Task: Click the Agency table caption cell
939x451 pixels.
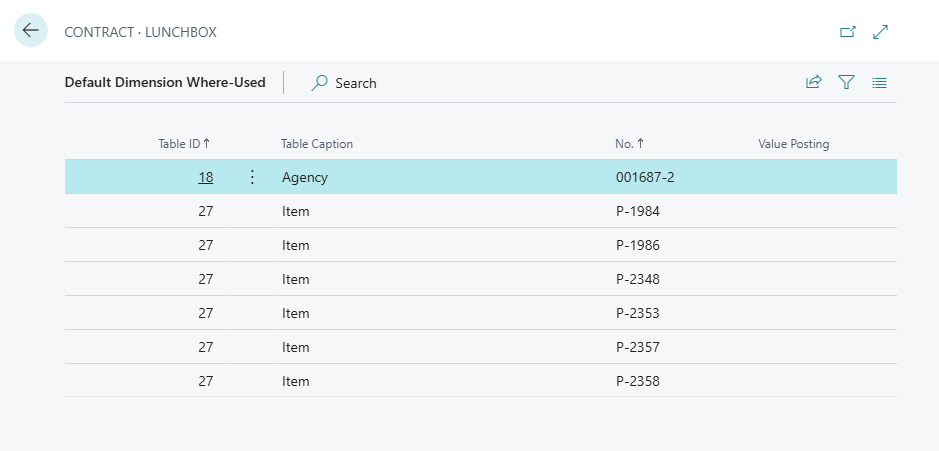Action: pos(305,177)
